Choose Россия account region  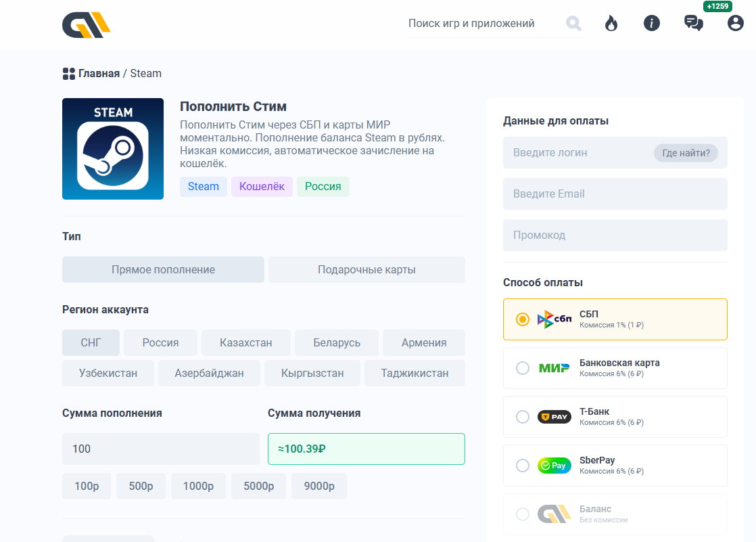point(160,342)
